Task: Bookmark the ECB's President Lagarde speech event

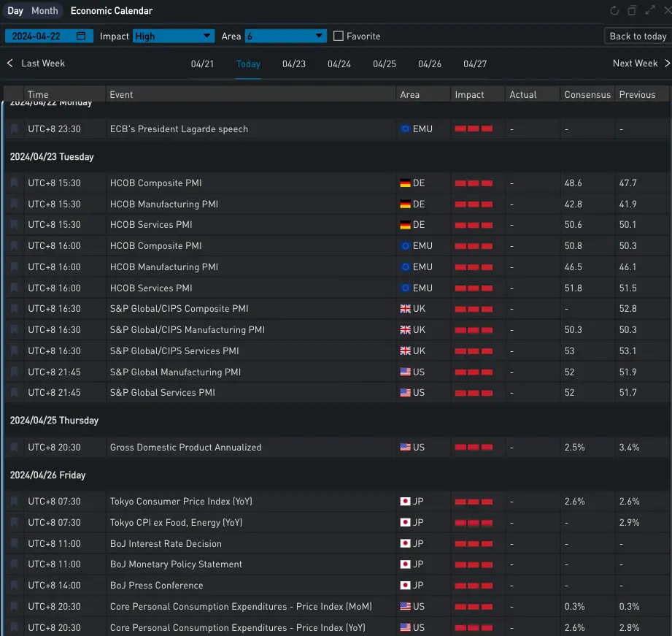Action: pos(15,129)
